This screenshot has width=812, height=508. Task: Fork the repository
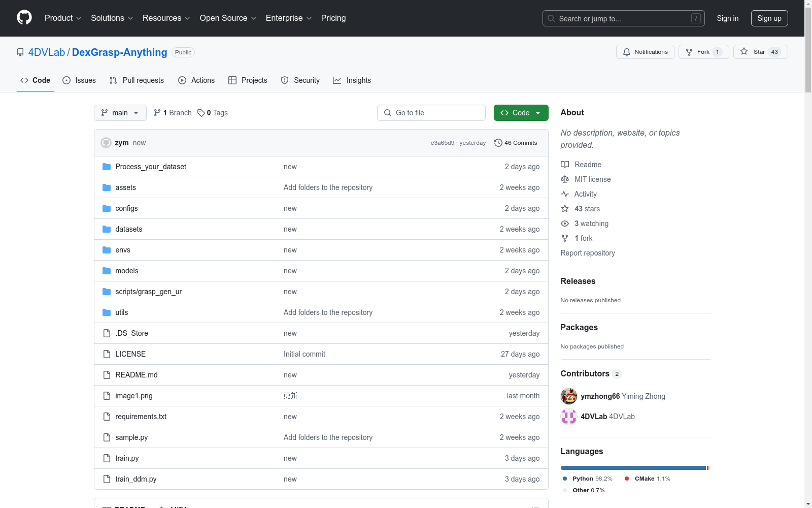pos(703,52)
